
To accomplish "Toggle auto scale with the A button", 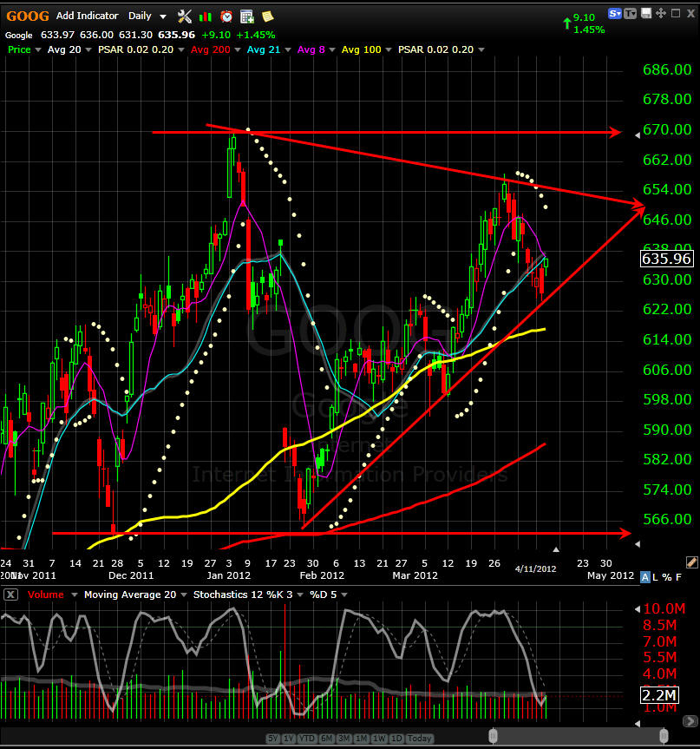I will click(x=645, y=577).
